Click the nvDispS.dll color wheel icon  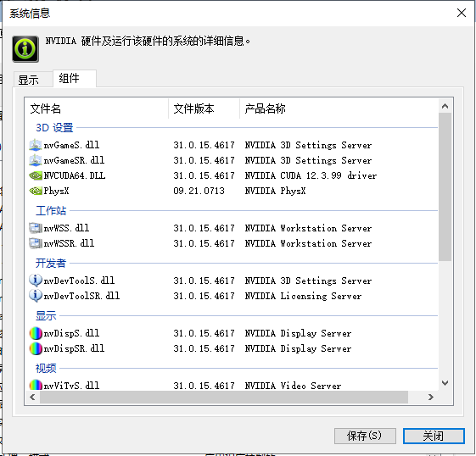[36, 333]
